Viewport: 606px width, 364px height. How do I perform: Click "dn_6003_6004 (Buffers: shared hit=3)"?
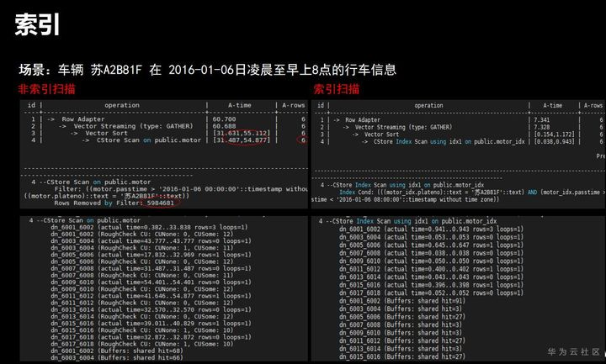[x=401, y=309]
